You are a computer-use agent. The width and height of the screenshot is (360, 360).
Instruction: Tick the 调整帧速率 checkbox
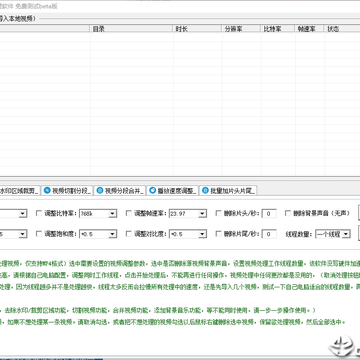(x=129, y=213)
